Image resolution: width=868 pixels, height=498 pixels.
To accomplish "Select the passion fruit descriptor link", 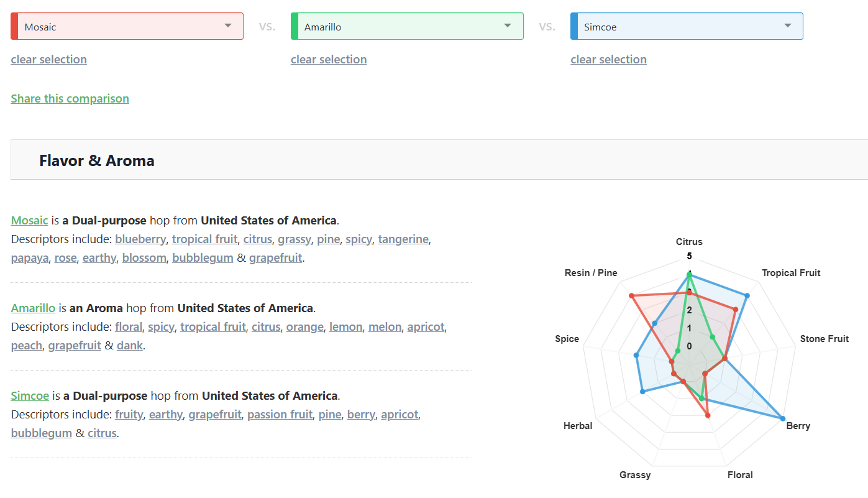I will click(x=280, y=415).
